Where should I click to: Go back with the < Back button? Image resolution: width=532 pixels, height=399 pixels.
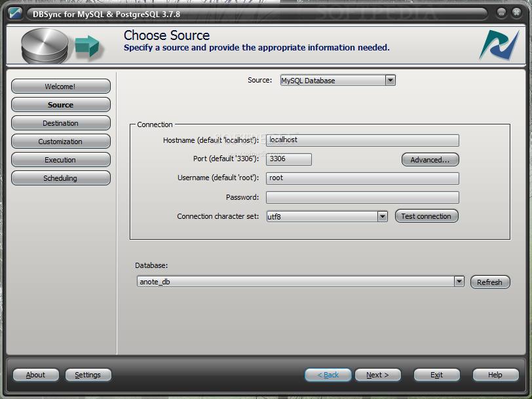[328, 375]
